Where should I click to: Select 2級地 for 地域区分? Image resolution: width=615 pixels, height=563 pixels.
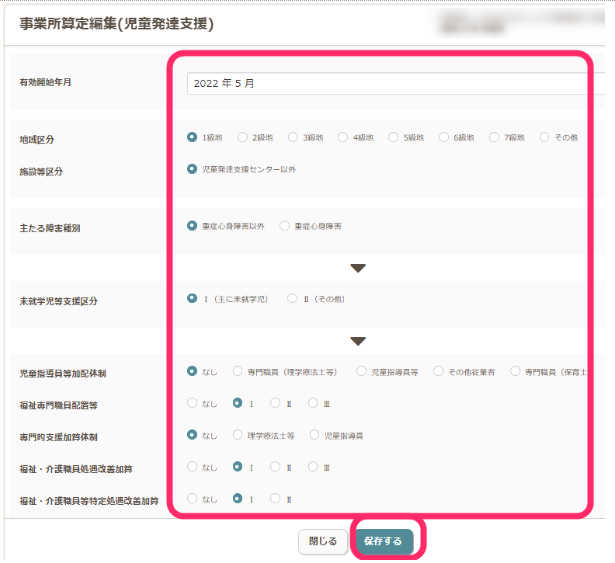(243, 137)
